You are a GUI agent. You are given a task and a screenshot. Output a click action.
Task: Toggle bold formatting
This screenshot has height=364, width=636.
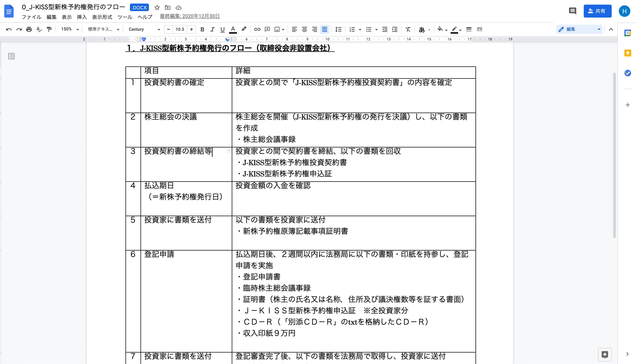(202, 29)
